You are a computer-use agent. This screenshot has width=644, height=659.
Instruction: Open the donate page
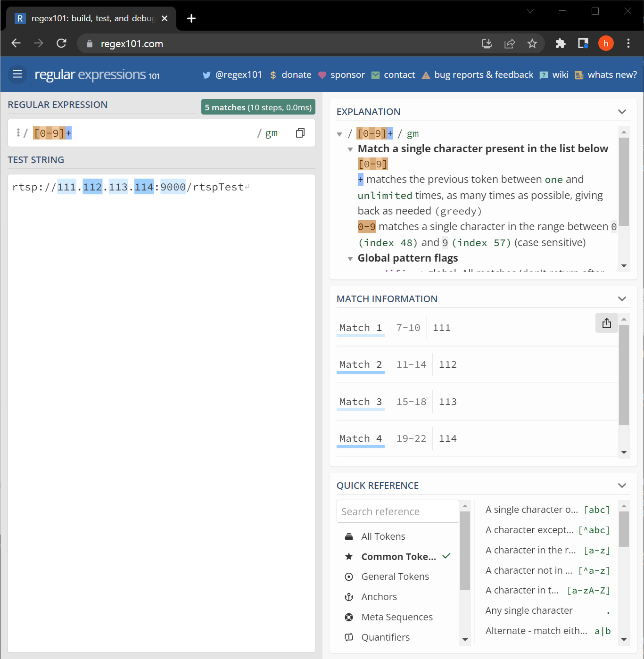[296, 74]
